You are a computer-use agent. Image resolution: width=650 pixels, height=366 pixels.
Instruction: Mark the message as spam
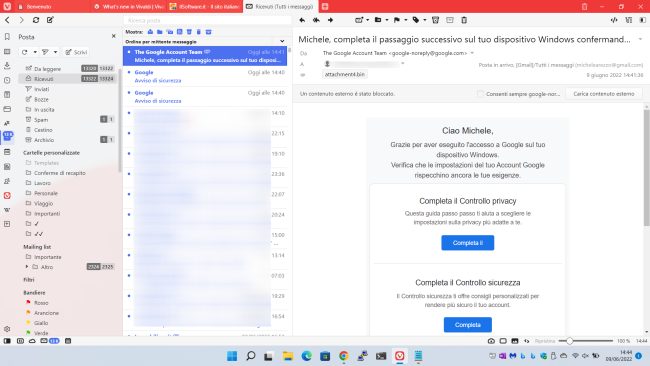[435, 20]
